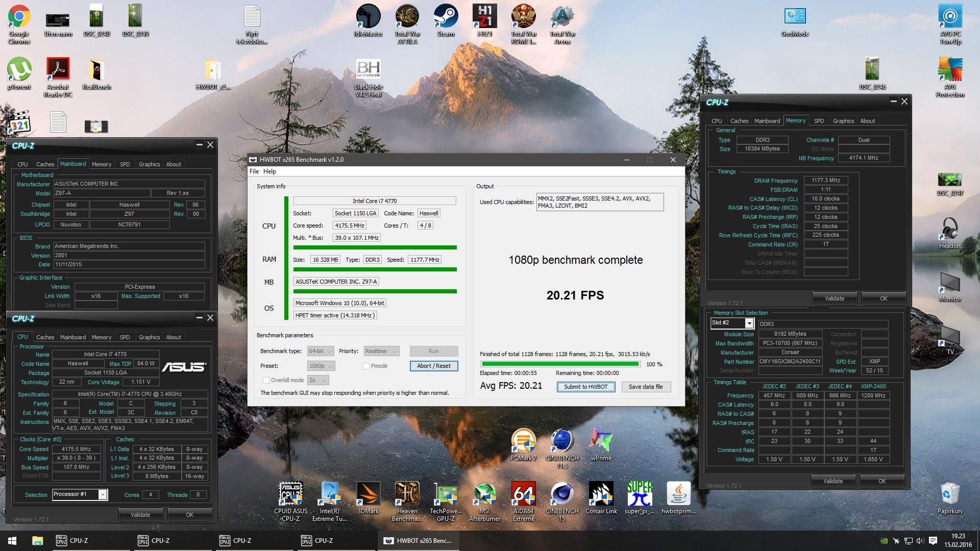
Task: Switch to HWBOT x265 taskbar button
Action: point(418,541)
